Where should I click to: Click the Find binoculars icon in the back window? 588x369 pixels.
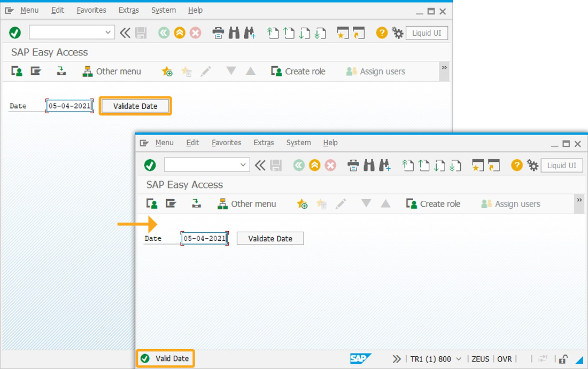(234, 33)
